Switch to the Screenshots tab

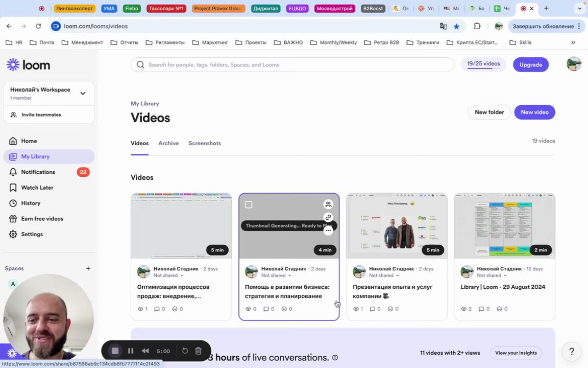point(205,144)
